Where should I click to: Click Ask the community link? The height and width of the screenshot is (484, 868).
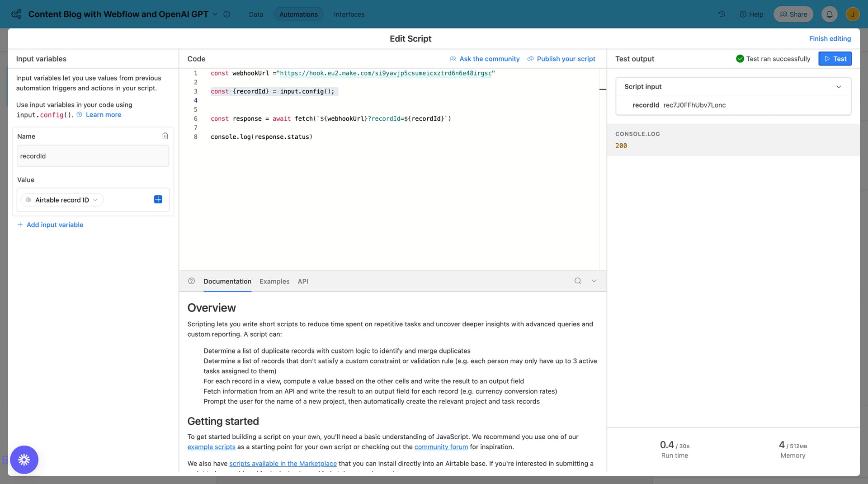485,59
